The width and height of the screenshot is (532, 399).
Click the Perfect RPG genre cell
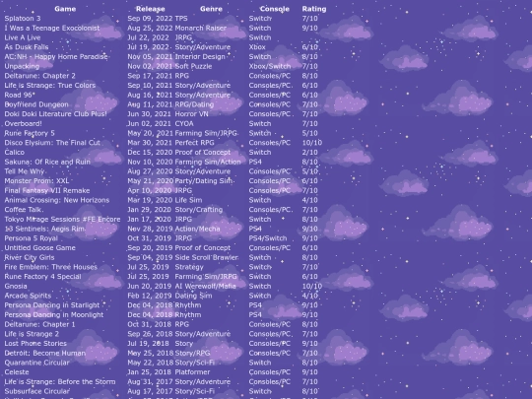click(x=194, y=143)
